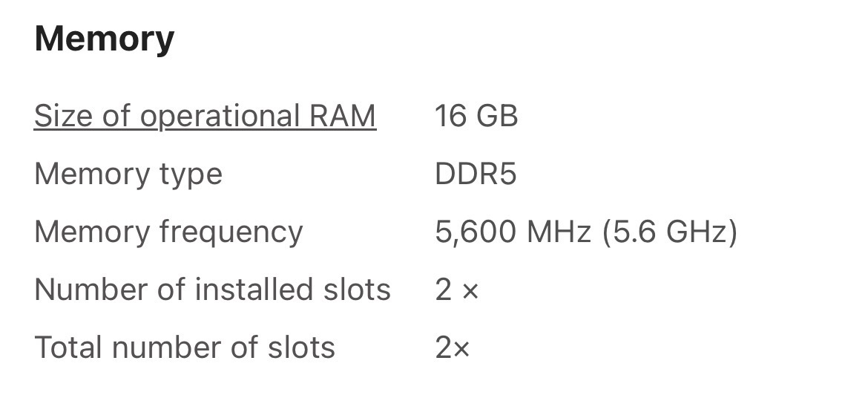Click the Total number of slots label
The image size is (868, 398).
click(x=185, y=348)
